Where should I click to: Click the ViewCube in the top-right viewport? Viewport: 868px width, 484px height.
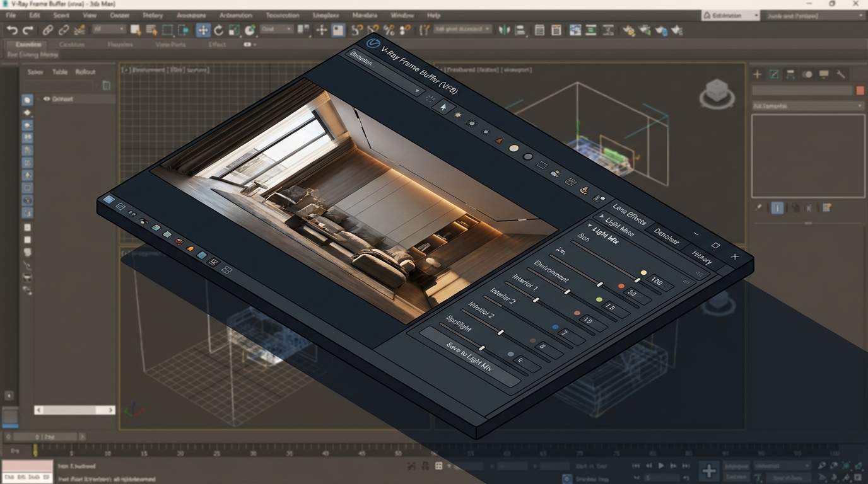(717, 93)
